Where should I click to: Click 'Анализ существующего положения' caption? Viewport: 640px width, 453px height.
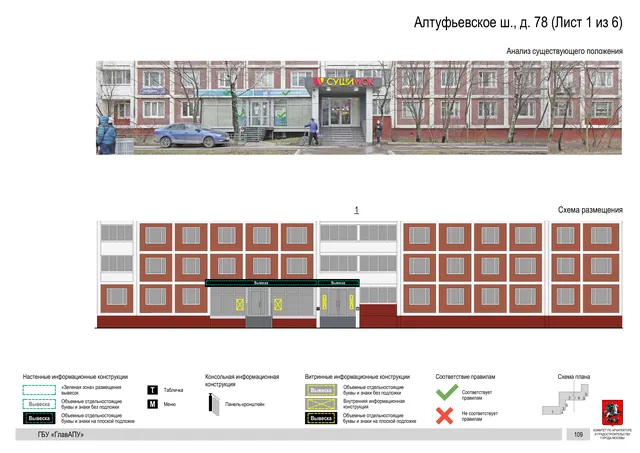point(564,51)
